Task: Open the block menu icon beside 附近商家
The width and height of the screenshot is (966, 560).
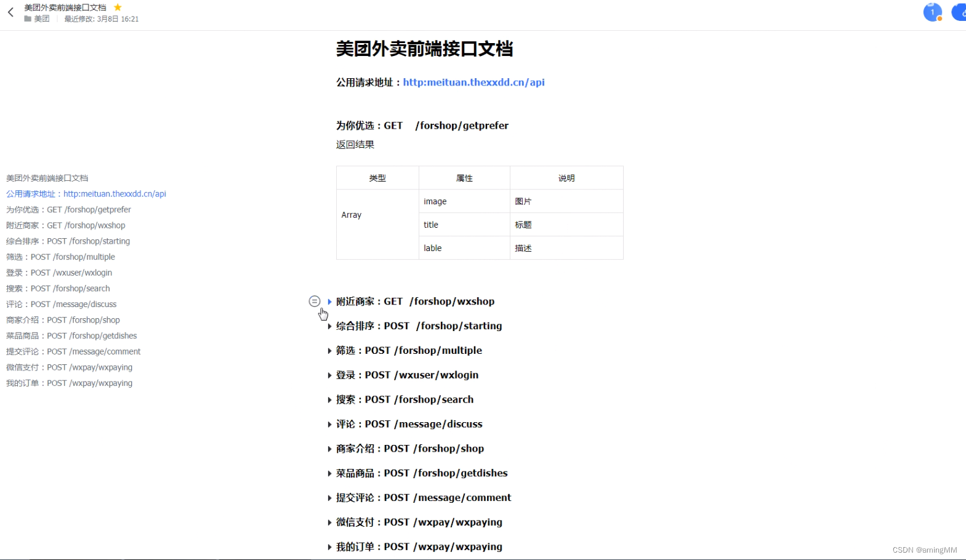Action: point(315,301)
